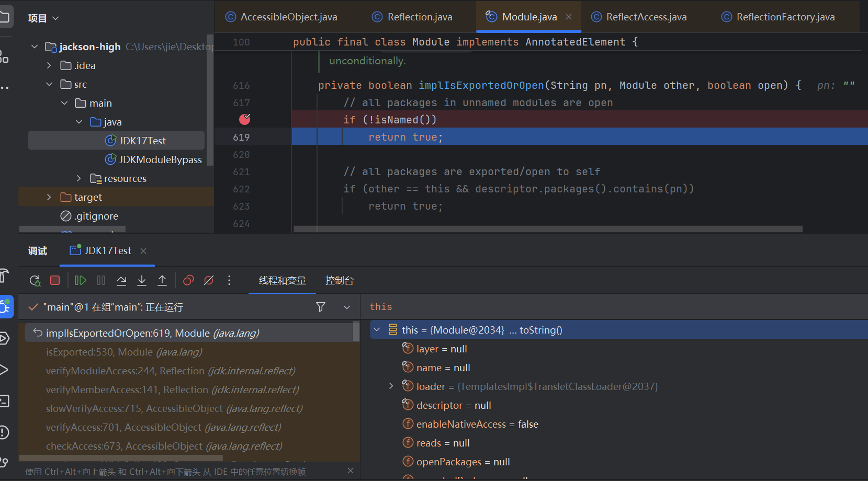
Task: Step out of current method
Action: (x=162, y=281)
